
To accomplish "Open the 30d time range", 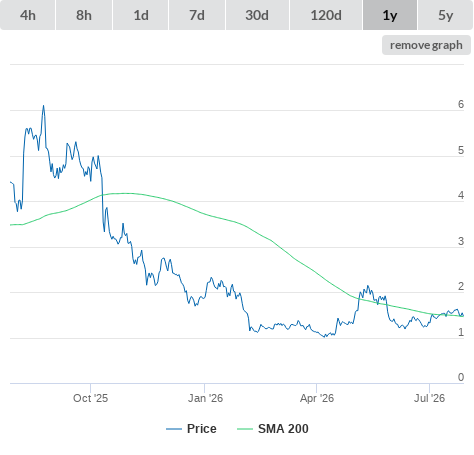I will (x=257, y=15).
